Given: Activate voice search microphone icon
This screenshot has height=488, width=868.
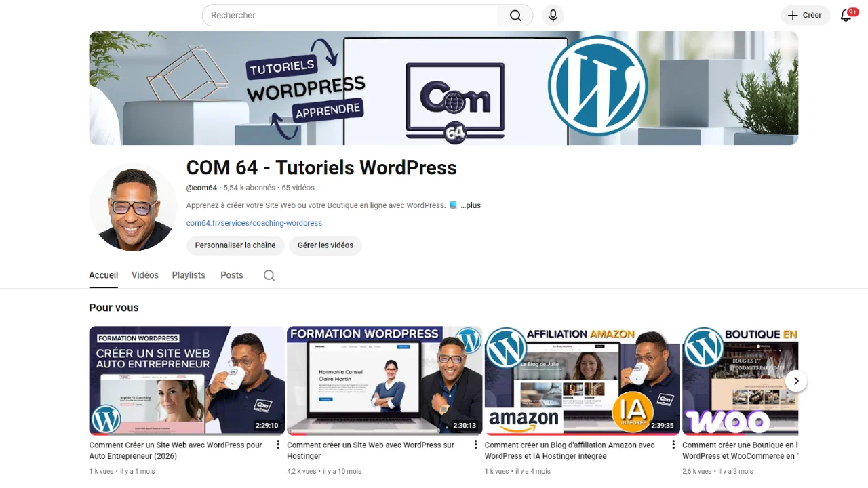Looking at the screenshot, I should coord(553,16).
